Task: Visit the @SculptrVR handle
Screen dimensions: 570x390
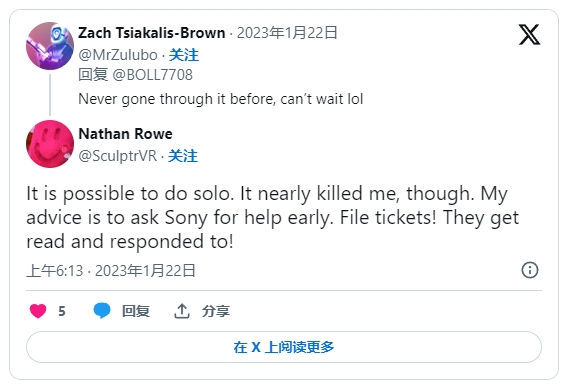Action: click(x=117, y=156)
